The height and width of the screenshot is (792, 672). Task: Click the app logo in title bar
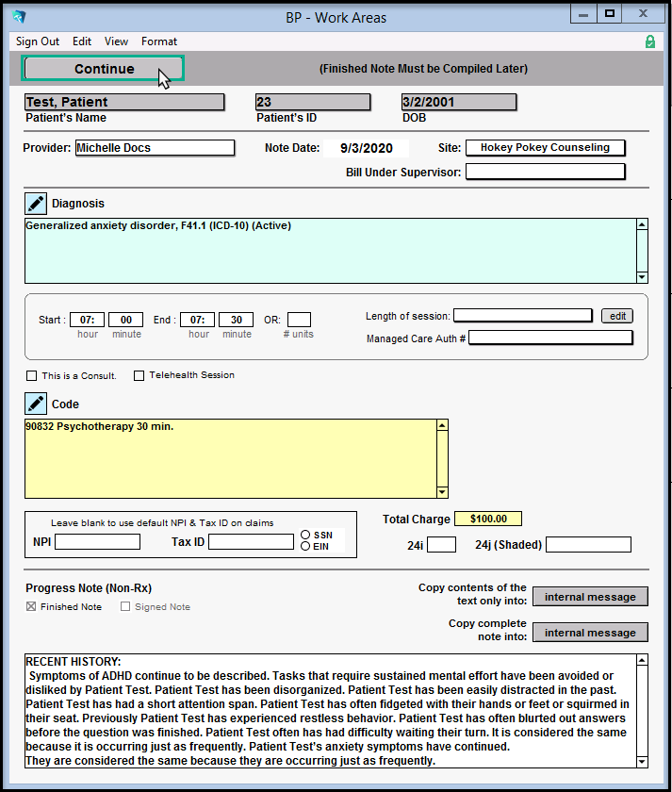19,17
